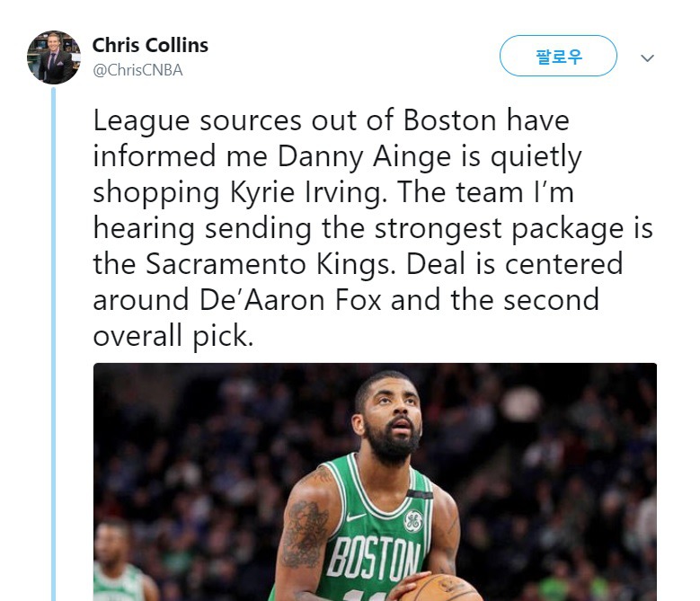
Task: Click the blue thread line below avatar
Action: pyautogui.click(x=54, y=343)
